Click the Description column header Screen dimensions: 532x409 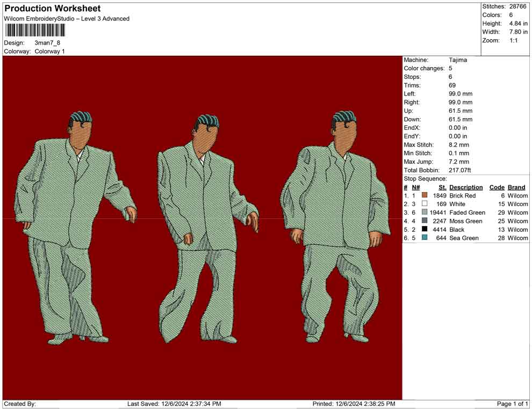click(466, 187)
